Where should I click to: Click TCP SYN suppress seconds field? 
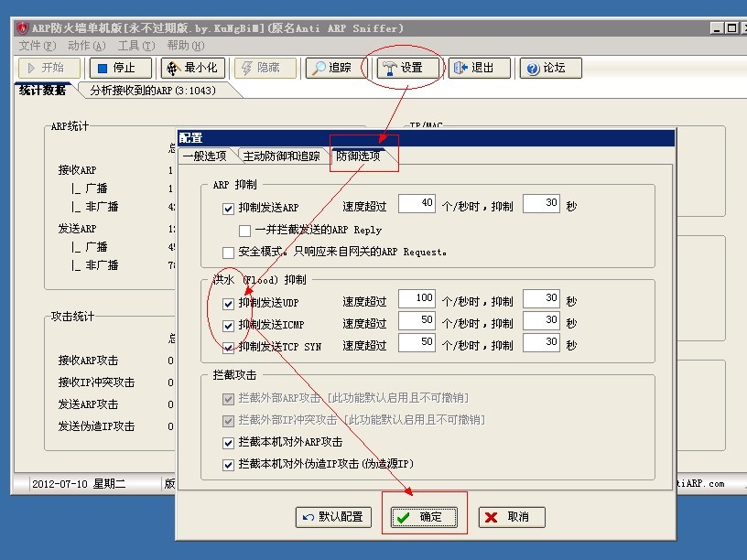pos(541,342)
